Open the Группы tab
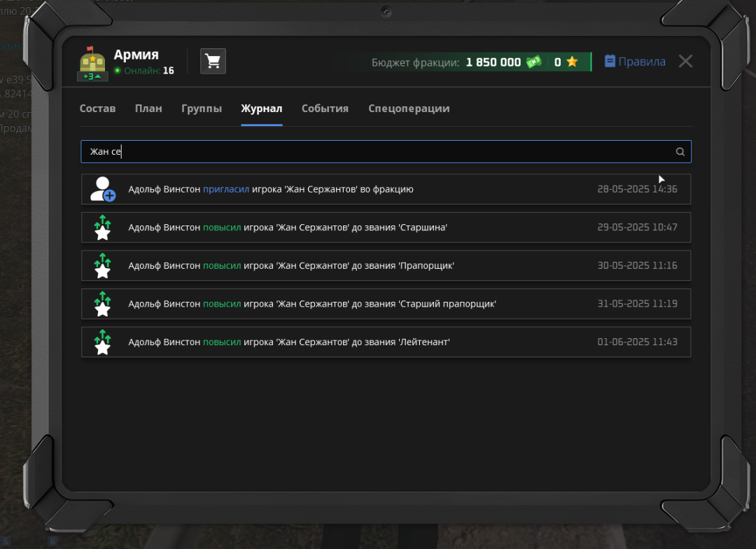This screenshot has width=756, height=549. pos(202,109)
